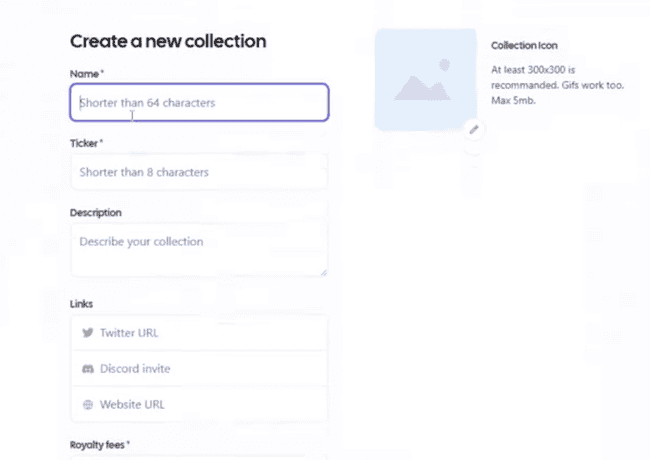Image resolution: width=650 pixels, height=460 pixels.
Task: Click the Royalty fees label
Action: (x=100, y=444)
